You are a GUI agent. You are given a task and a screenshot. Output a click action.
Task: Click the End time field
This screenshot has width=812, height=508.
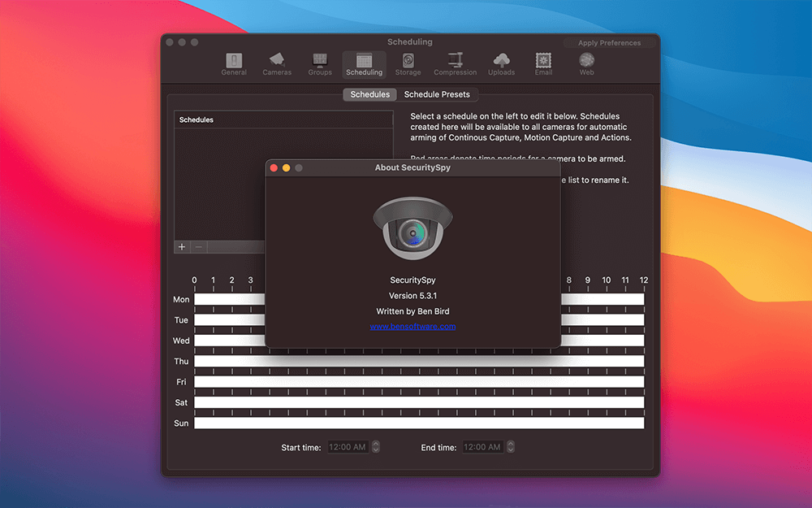coord(482,447)
